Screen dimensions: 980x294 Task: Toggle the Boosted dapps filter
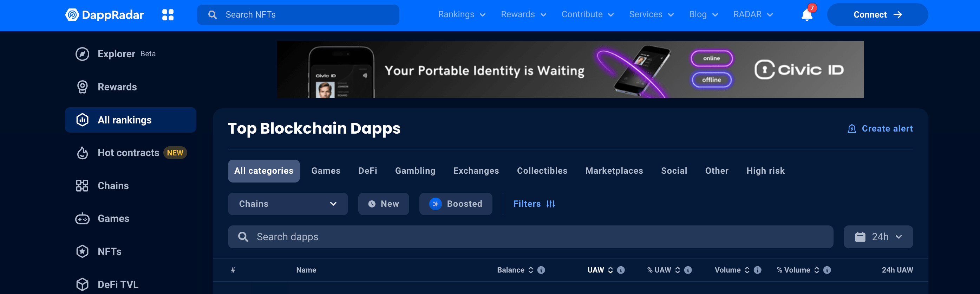(x=455, y=204)
